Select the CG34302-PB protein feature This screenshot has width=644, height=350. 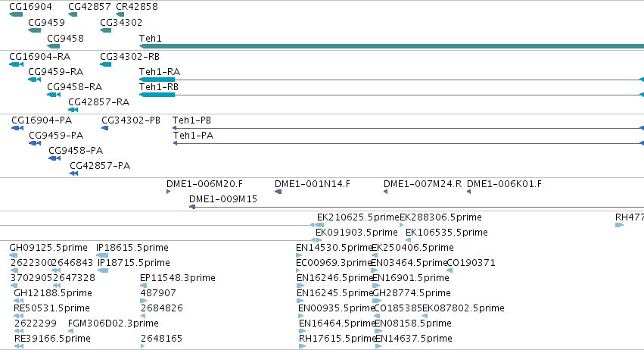click(104, 128)
